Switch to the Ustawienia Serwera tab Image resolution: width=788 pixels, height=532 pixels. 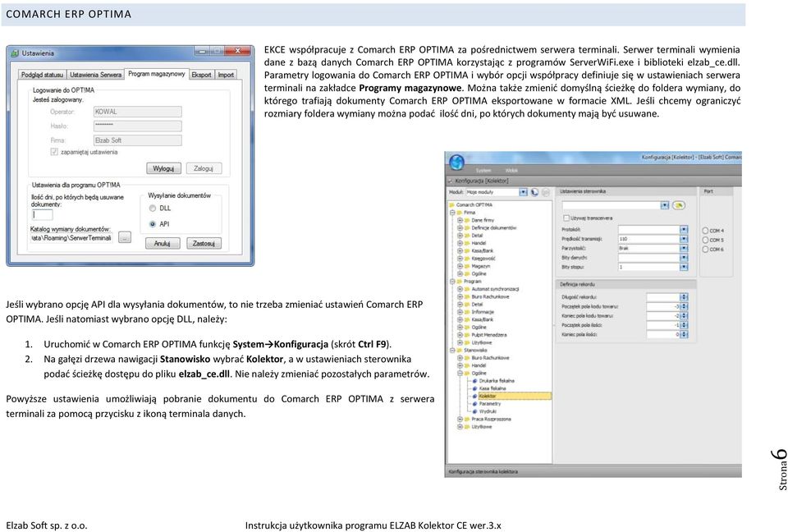pyautogui.click(x=95, y=75)
